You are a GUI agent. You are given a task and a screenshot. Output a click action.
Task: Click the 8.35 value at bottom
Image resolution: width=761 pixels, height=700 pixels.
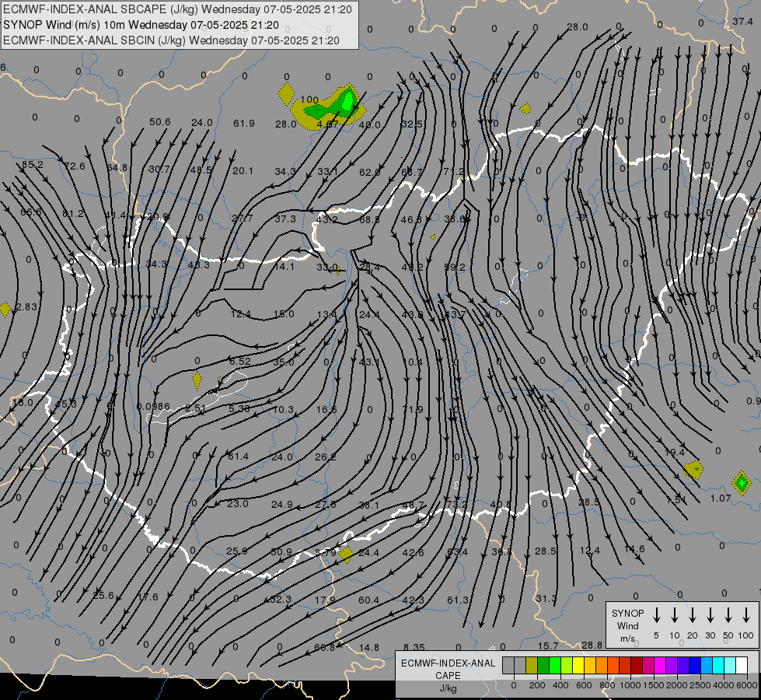[x=414, y=648]
